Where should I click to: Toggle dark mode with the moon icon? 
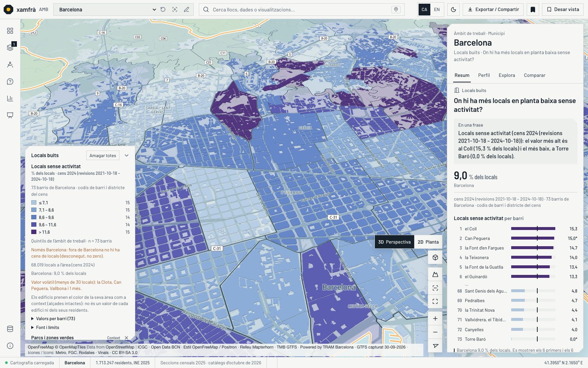(453, 10)
